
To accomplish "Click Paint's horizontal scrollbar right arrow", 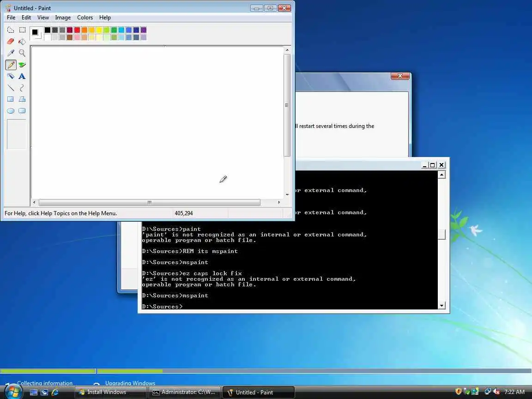I will click(x=279, y=202).
